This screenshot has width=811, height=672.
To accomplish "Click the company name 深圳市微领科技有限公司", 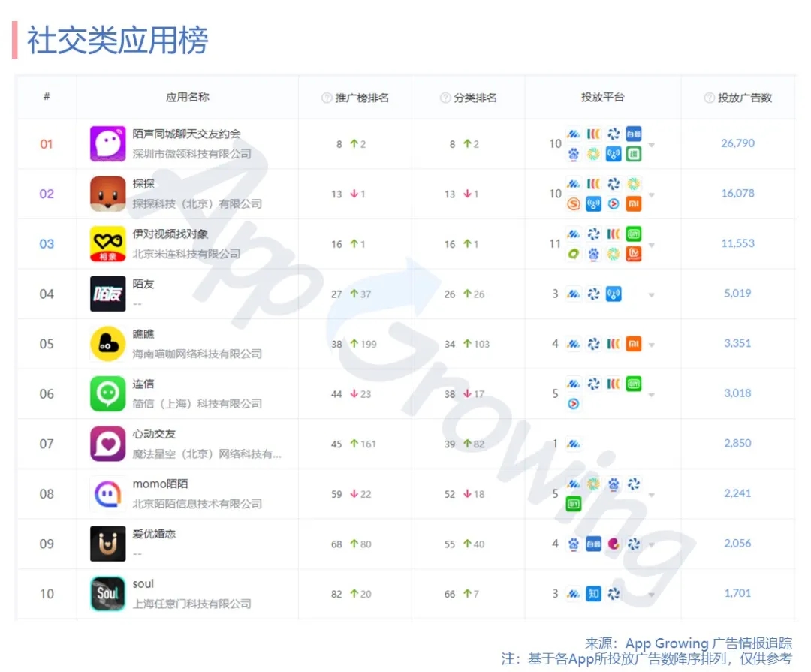I will pyautogui.click(x=192, y=154).
